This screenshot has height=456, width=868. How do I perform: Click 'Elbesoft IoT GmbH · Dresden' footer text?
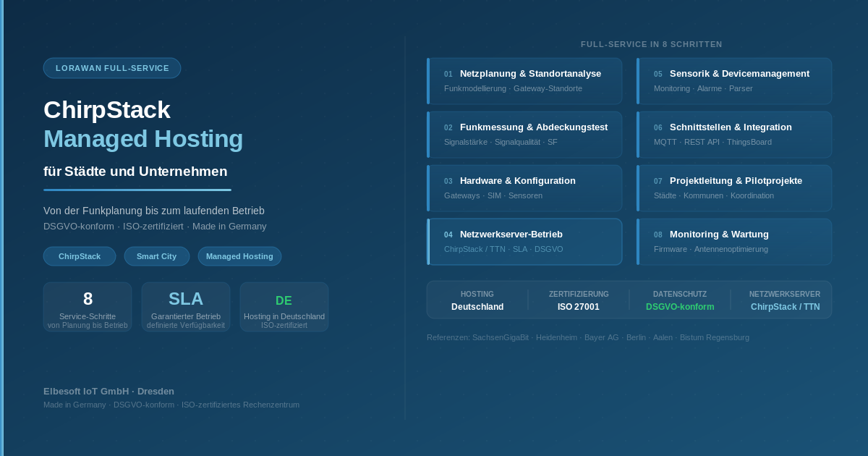109,391
